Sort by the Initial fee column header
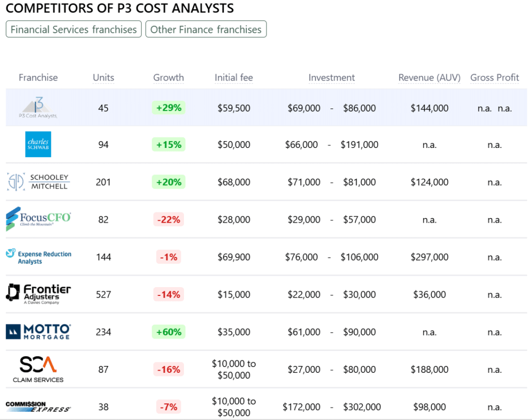532x420 pixels. [234, 78]
